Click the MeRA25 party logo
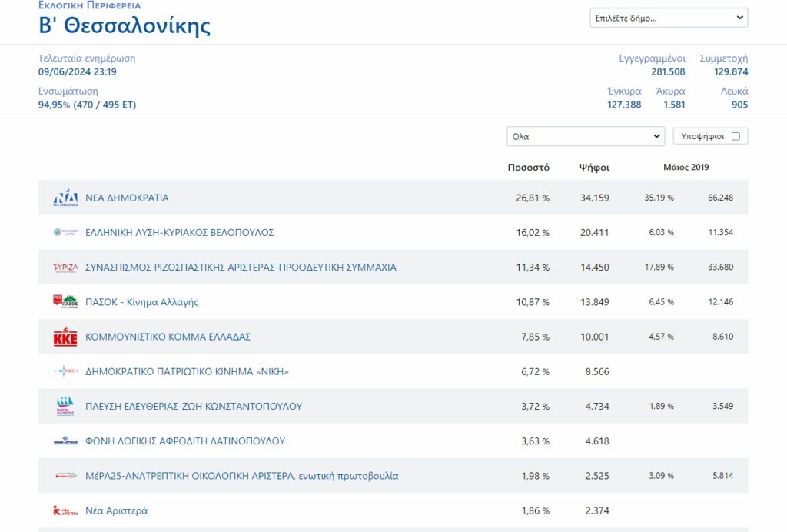Screen dimensions: 787x532 point(66,475)
